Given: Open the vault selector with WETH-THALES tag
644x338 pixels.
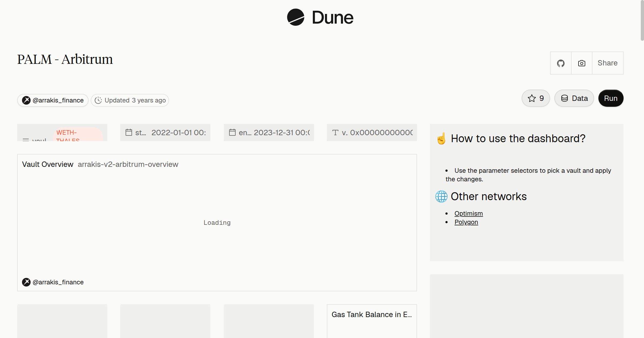Looking at the screenshot, I should (62, 133).
